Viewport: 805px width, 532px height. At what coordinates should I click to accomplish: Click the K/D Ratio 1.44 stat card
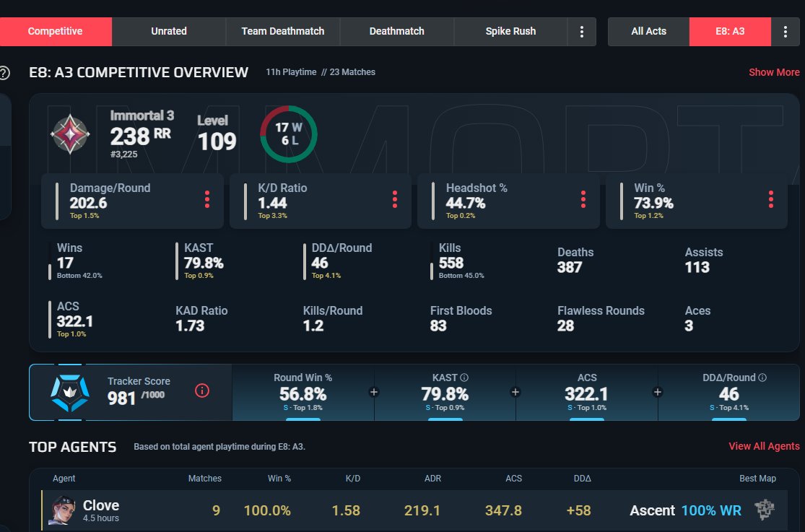click(321, 201)
